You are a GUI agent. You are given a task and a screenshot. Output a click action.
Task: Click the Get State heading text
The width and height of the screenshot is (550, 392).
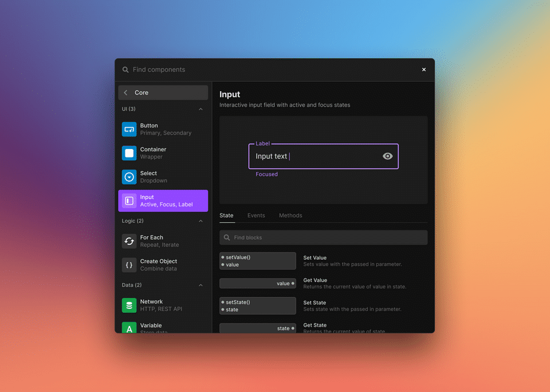coord(315,326)
